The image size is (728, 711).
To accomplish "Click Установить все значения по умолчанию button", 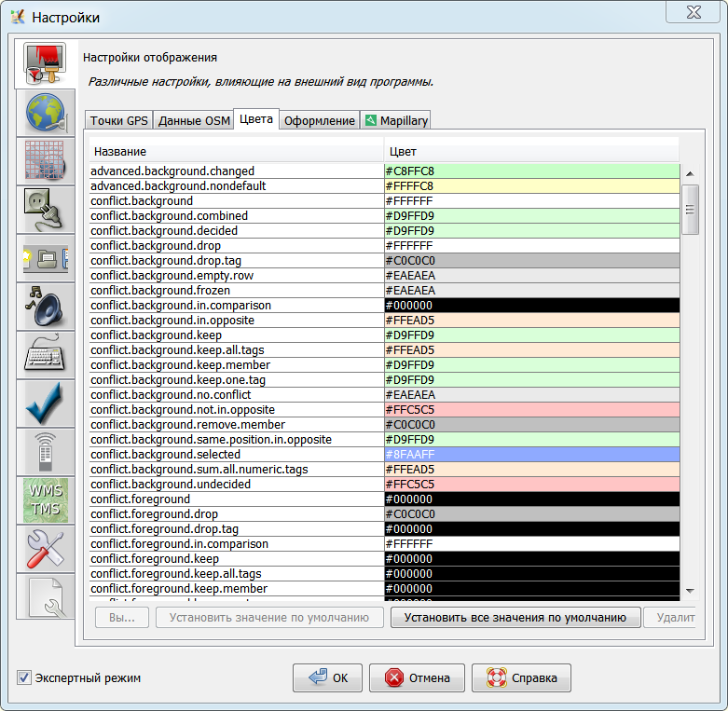I will 515,617.
